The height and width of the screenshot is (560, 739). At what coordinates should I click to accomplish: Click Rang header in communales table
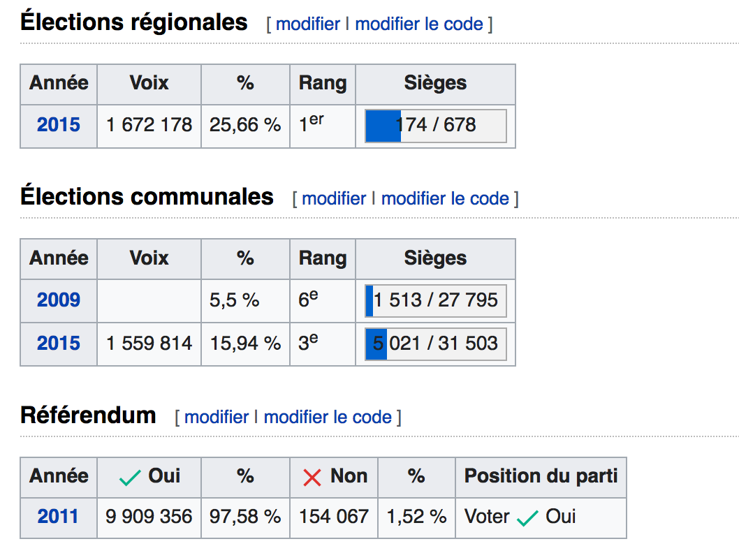point(323,258)
